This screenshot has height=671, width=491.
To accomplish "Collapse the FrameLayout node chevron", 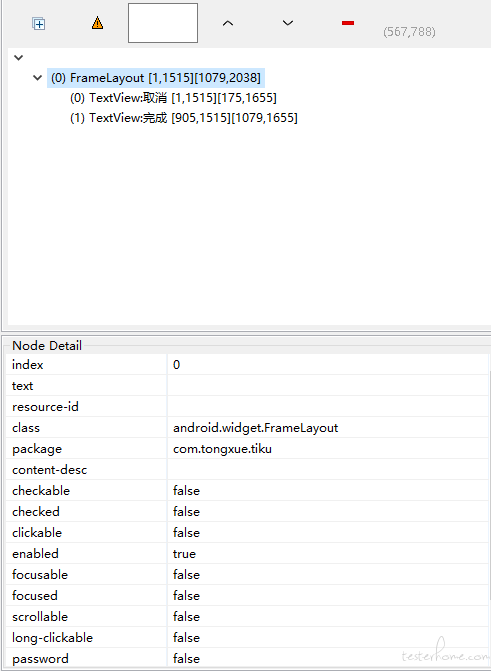I will [x=38, y=78].
